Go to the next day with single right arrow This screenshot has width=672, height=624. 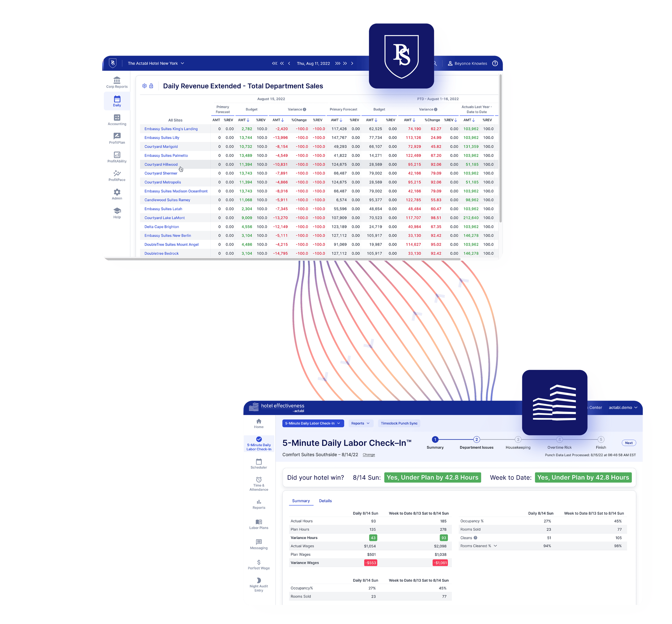click(x=352, y=63)
